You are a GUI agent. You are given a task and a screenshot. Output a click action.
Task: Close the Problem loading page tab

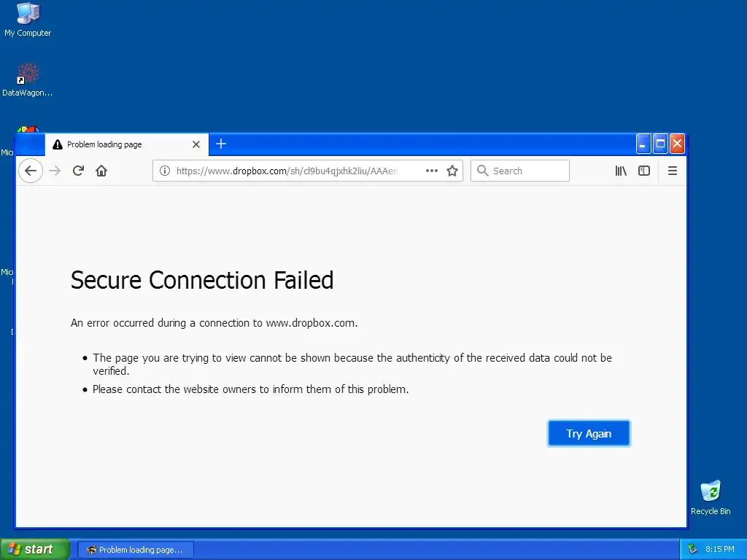(196, 144)
